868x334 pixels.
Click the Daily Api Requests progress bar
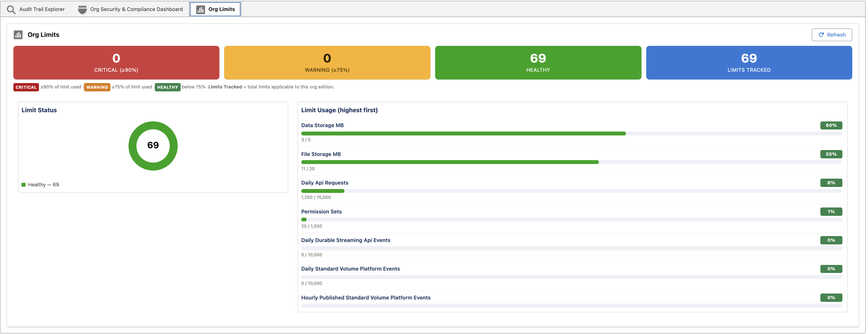click(x=572, y=191)
